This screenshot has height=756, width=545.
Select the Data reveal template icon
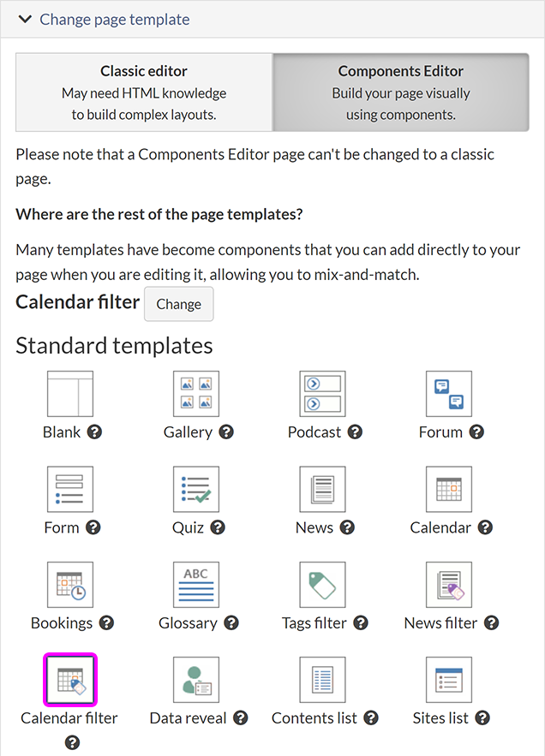point(196,680)
